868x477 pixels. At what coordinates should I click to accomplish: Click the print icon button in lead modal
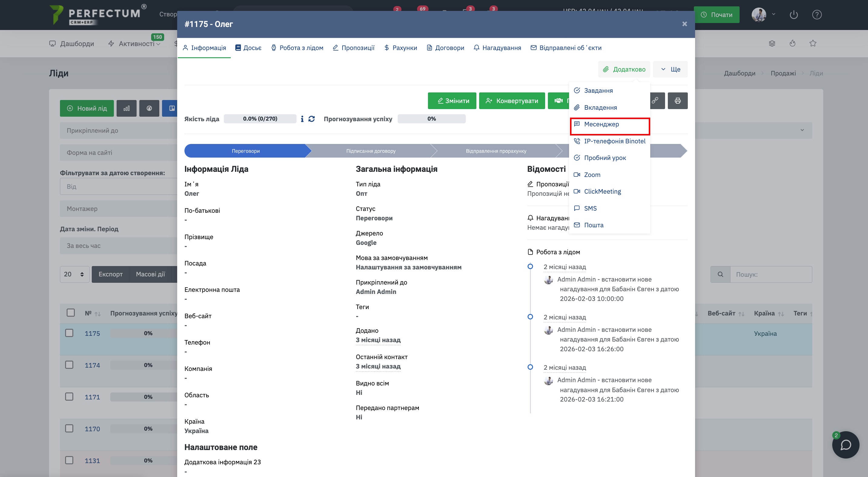tap(677, 100)
